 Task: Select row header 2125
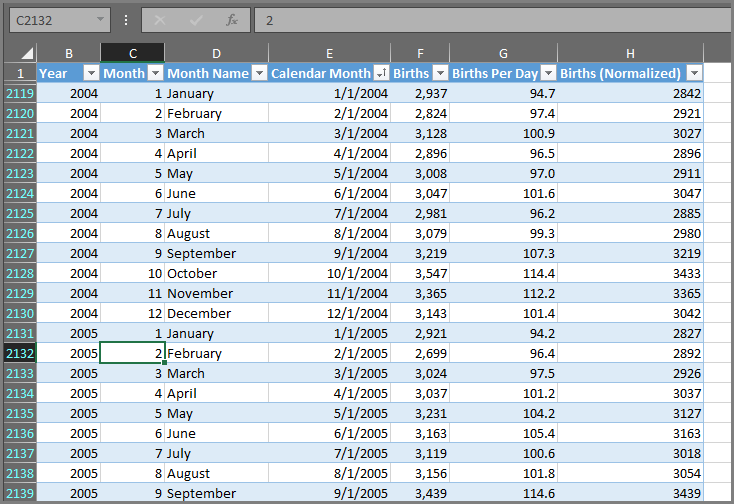[x=20, y=213]
